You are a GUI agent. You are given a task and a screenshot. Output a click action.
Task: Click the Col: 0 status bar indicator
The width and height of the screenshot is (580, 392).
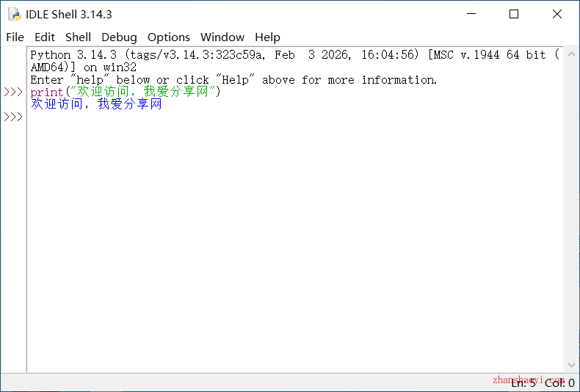(x=559, y=383)
